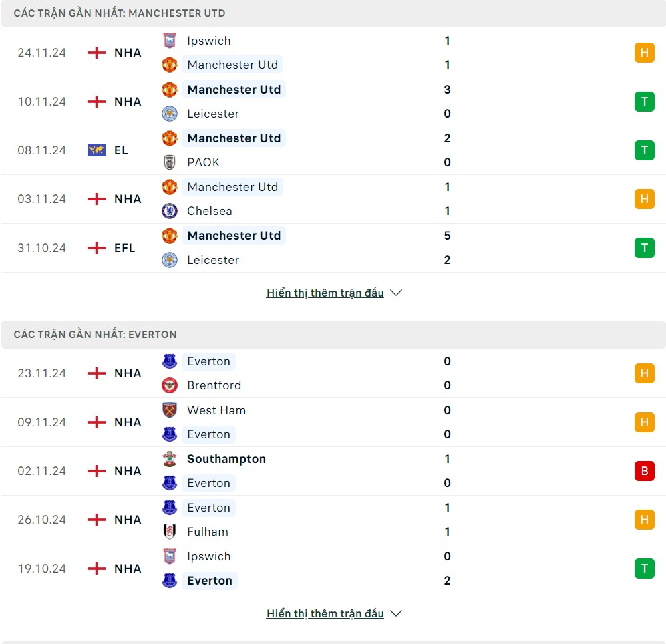The height and width of the screenshot is (644, 666).
Task: Select Manchester Utd in the Chelsea match row
Action: tap(232, 187)
